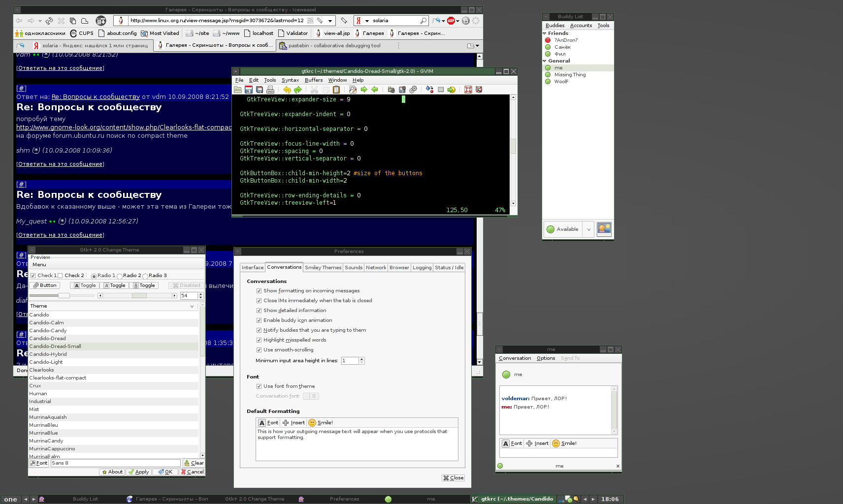Open the URL history dropdown in address bar
843x504 pixels.
[330, 21]
